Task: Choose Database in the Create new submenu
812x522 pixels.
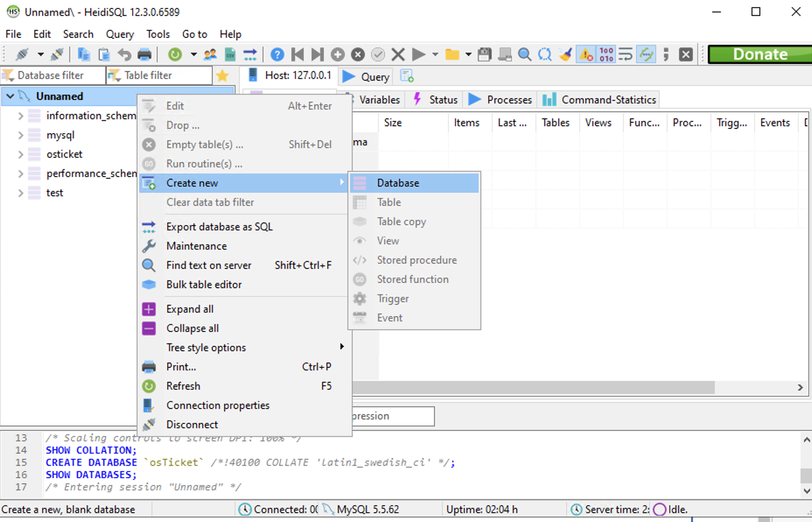Action: 414,183
